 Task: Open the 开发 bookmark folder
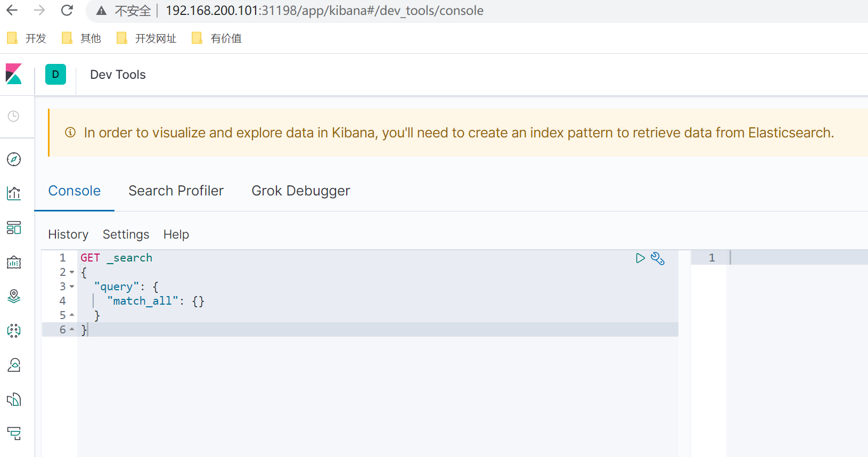[27, 38]
